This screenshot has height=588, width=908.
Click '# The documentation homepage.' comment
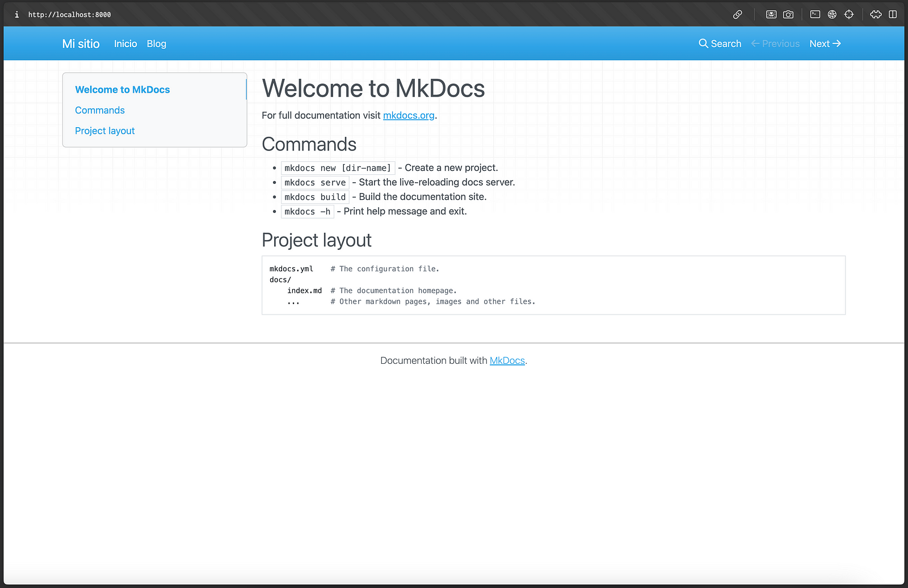pos(394,291)
